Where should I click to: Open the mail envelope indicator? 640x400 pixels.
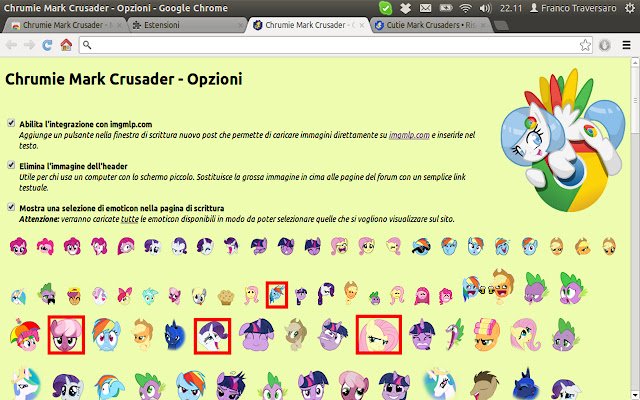click(425, 8)
